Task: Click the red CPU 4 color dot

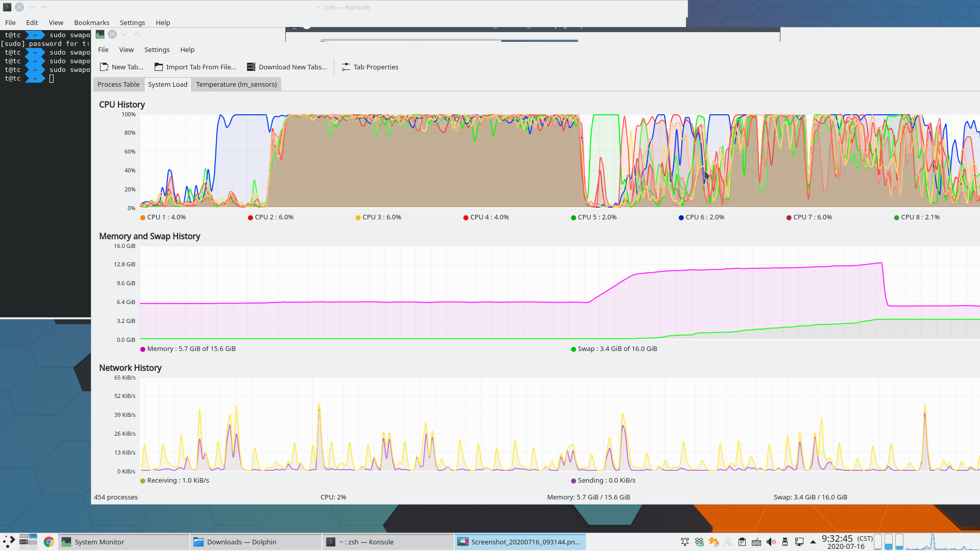Action: coord(465,217)
